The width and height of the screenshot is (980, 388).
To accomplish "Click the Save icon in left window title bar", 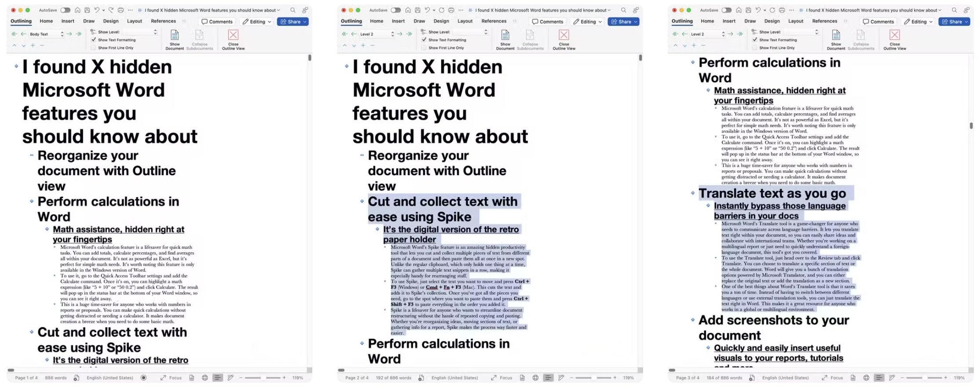I will (87, 10).
